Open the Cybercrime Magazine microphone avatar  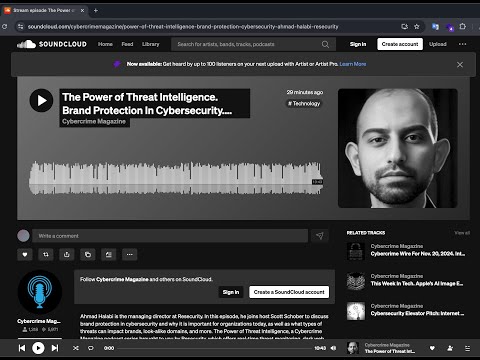coord(40,292)
